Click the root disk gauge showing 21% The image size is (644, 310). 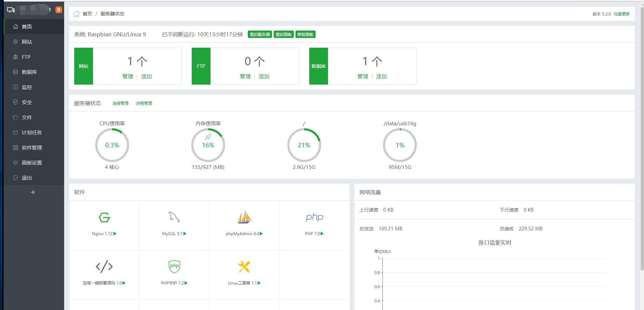[304, 145]
